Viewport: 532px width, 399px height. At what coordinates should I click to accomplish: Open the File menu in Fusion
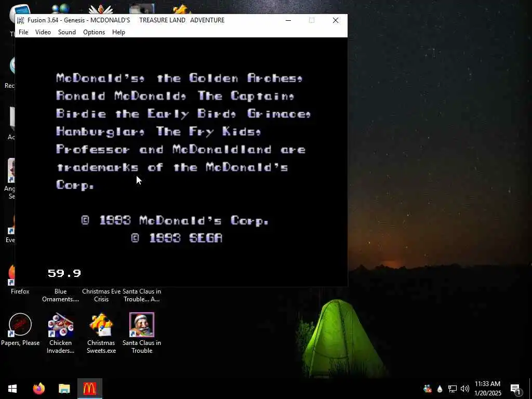23,32
